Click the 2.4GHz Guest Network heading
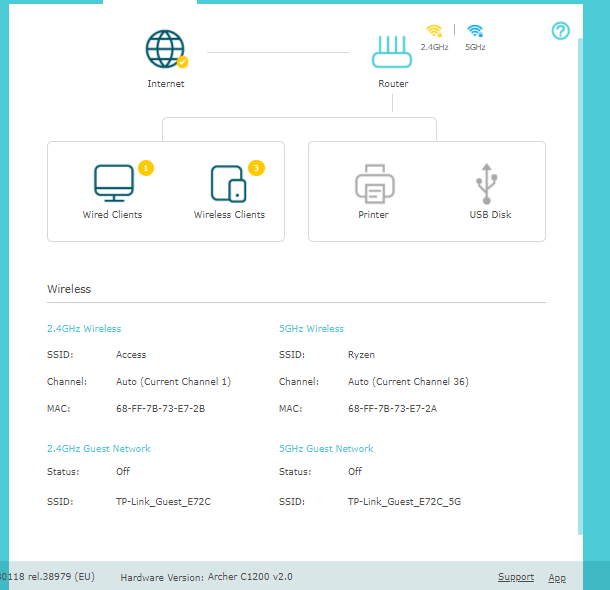The height and width of the screenshot is (590, 610). pos(98,448)
